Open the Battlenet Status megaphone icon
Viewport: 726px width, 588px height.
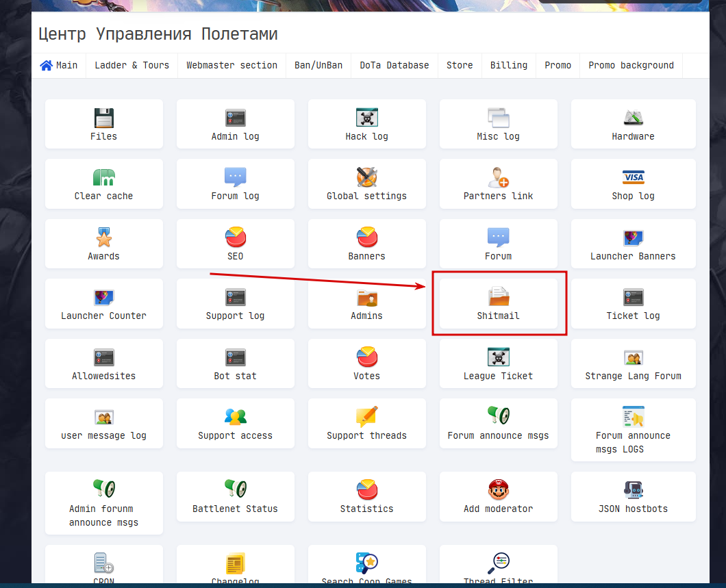pos(235,489)
